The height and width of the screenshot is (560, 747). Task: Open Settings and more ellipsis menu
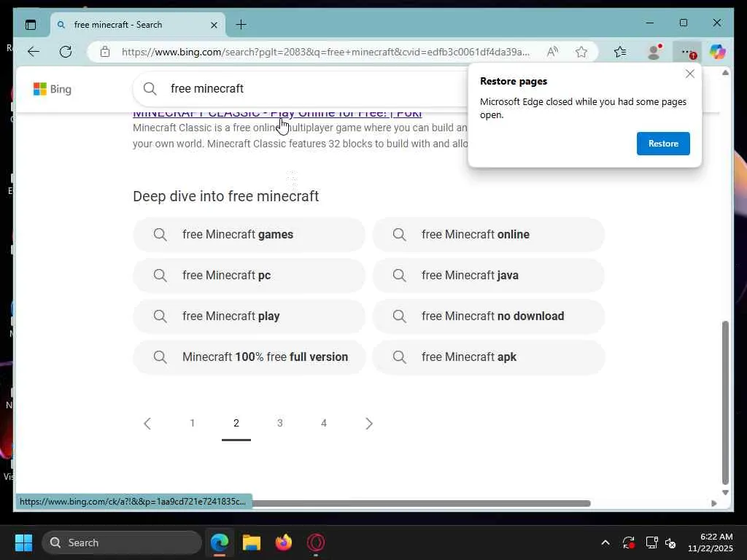click(687, 52)
